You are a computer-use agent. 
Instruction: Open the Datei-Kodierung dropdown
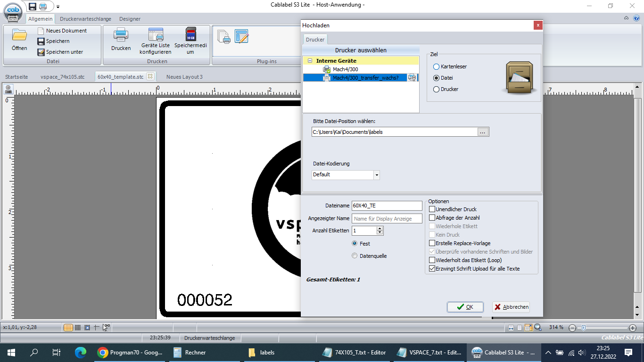[376, 175]
